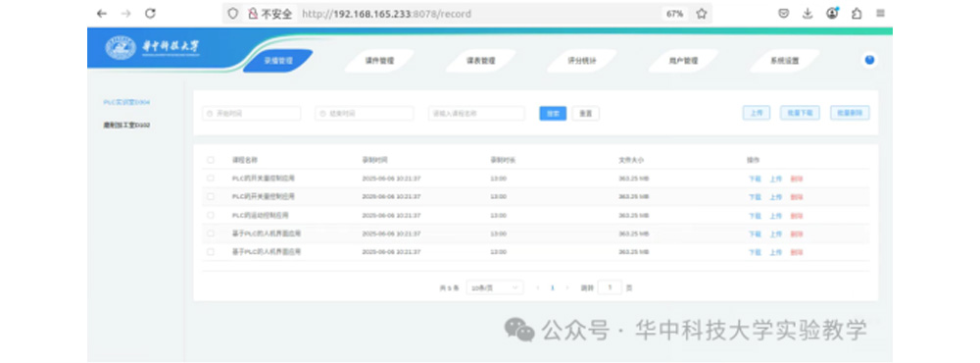
Task: Click the 批量下载 batch download button
Action: 800,113
